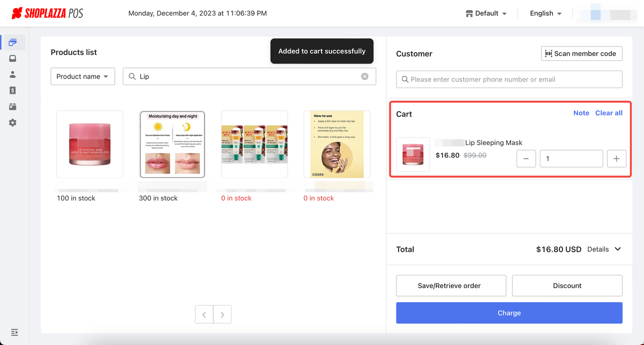
Task: Open the customers person icon
Action: pyautogui.click(x=13, y=75)
